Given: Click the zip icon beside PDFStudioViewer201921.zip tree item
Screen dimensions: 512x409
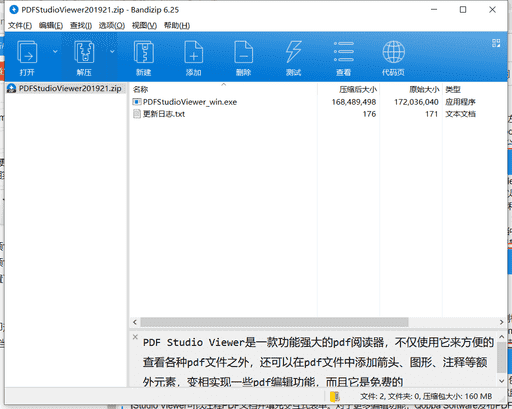Looking at the screenshot, I should [x=11, y=88].
